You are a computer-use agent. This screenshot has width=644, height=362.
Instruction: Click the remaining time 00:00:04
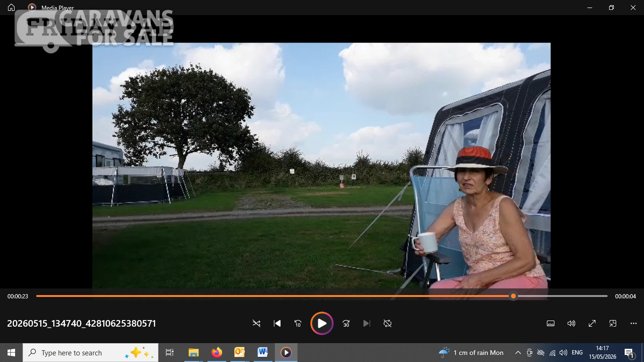626,296
